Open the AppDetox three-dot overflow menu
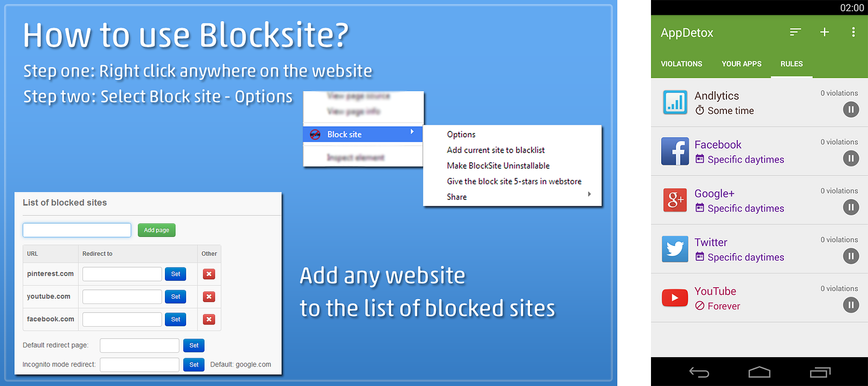This screenshot has height=386, width=868. tap(853, 32)
